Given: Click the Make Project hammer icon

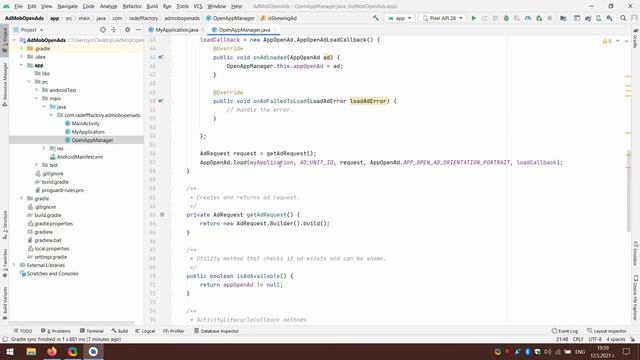Looking at the screenshot, I should (x=376, y=18).
